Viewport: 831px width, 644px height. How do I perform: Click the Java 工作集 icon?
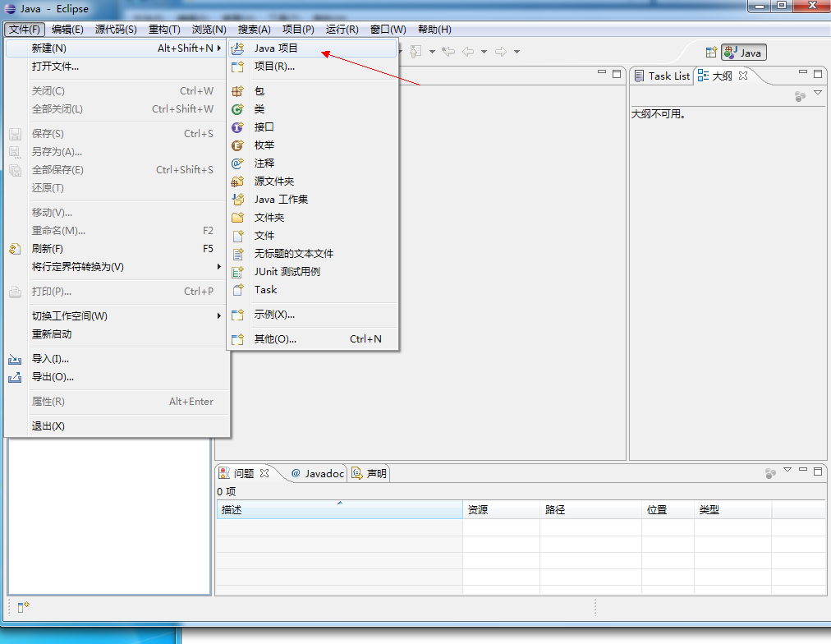pos(237,200)
